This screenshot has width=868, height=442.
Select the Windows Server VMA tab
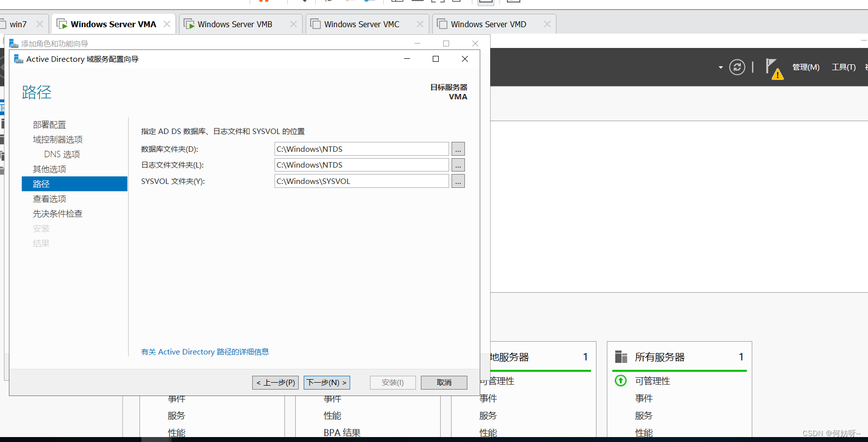point(113,24)
